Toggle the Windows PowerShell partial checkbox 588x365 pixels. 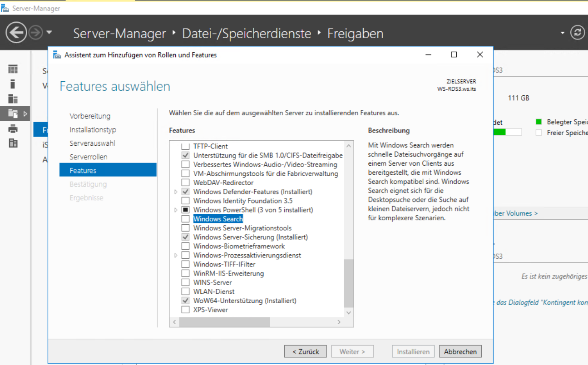[x=185, y=210]
